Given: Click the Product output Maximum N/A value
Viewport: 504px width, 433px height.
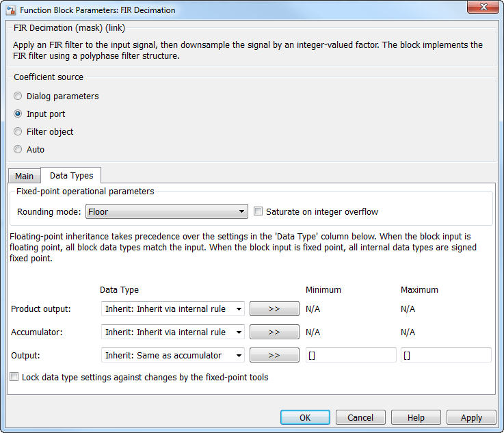Looking at the screenshot, I should pyautogui.click(x=408, y=309).
